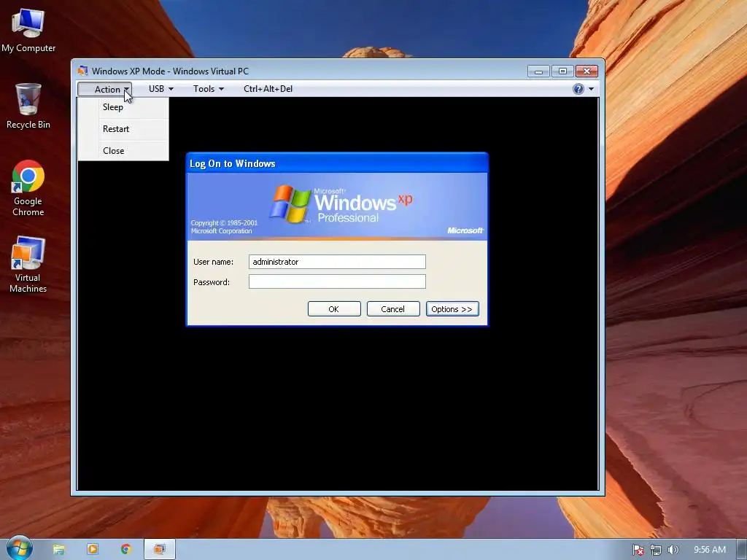Send Ctrl+Alt+Del to virtual machine

pos(268,89)
